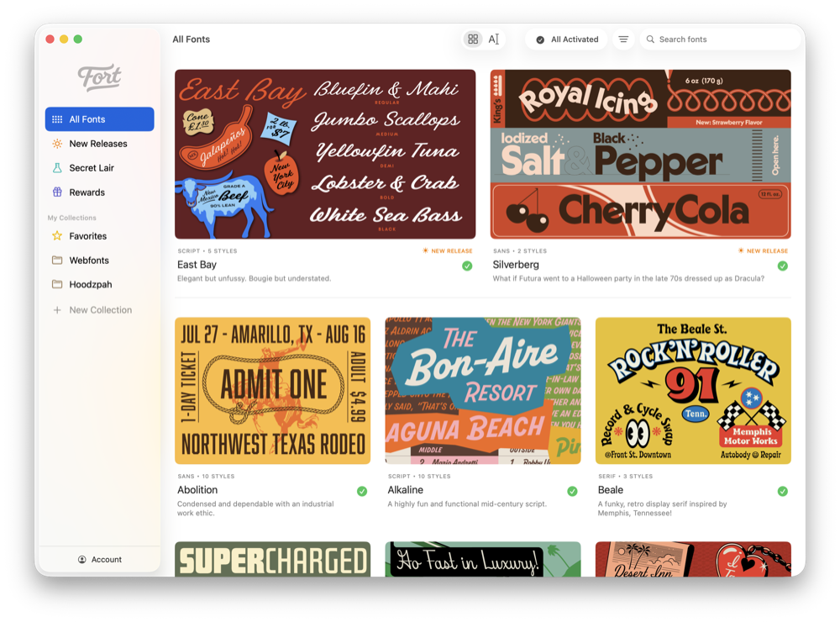Click the Alkaline font name
The width and height of the screenshot is (840, 622).
(406, 490)
